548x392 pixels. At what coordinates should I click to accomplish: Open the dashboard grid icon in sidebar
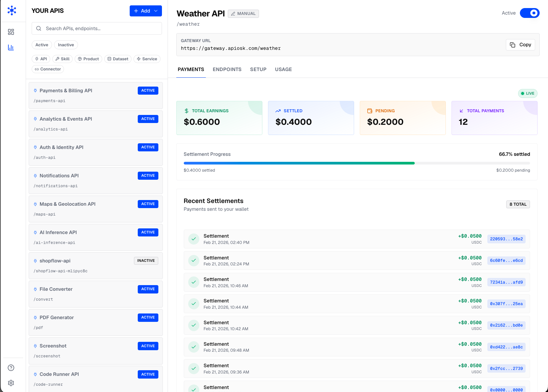(x=11, y=32)
